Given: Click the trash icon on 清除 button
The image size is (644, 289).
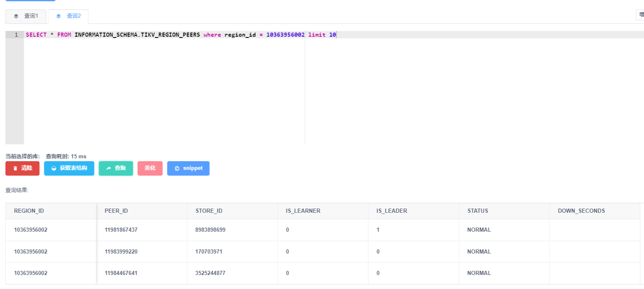Looking at the screenshot, I should (x=15, y=169).
